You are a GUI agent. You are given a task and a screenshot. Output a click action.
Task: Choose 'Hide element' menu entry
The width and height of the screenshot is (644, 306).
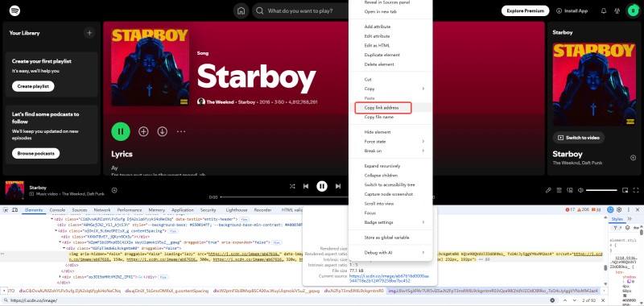[390, 132]
